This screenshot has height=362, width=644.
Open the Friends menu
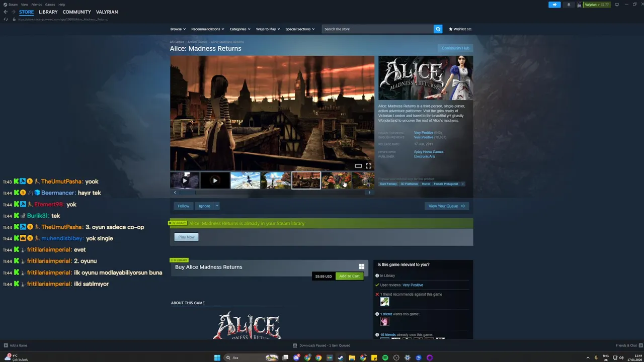pos(36,5)
